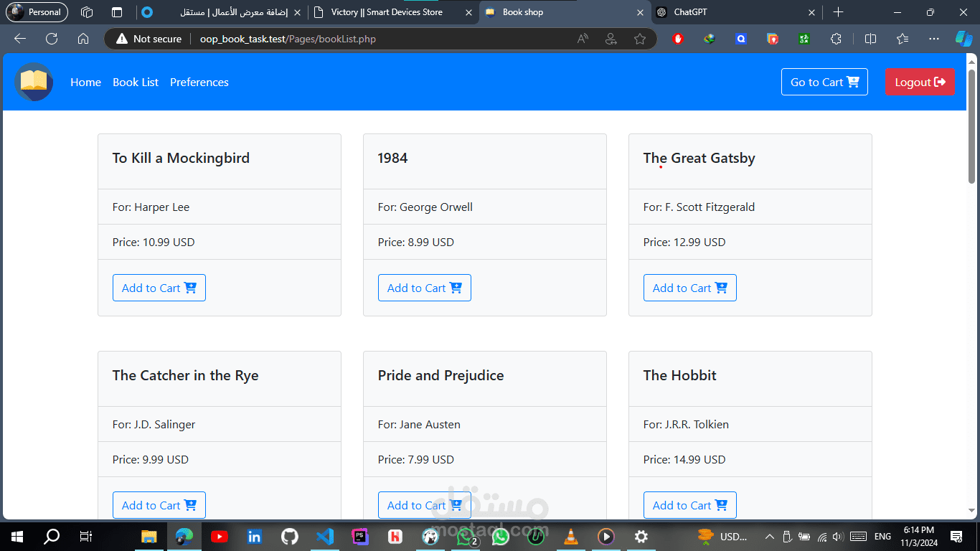The height and width of the screenshot is (551, 980).
Task: Switch to the ChatGPT tab
Action: 735,12
